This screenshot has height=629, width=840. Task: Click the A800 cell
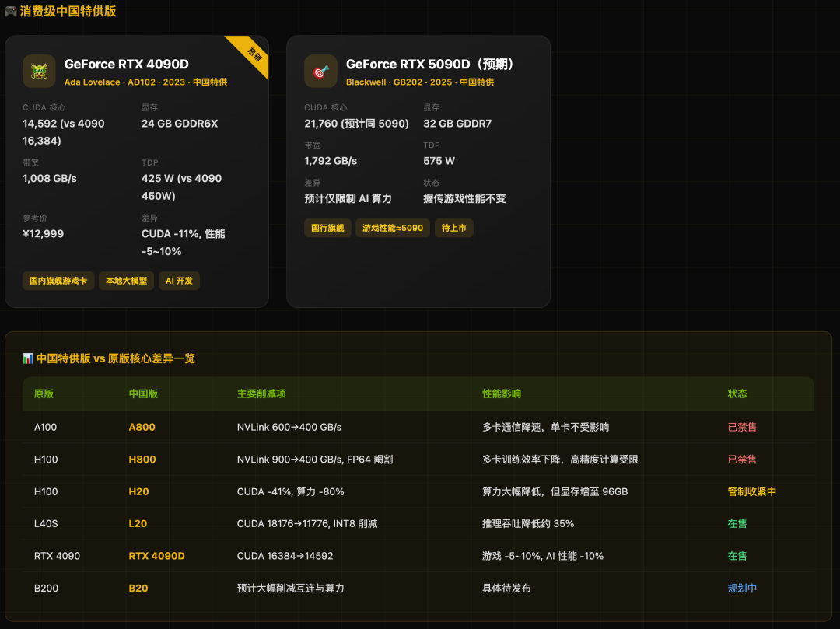click(142, 427)
